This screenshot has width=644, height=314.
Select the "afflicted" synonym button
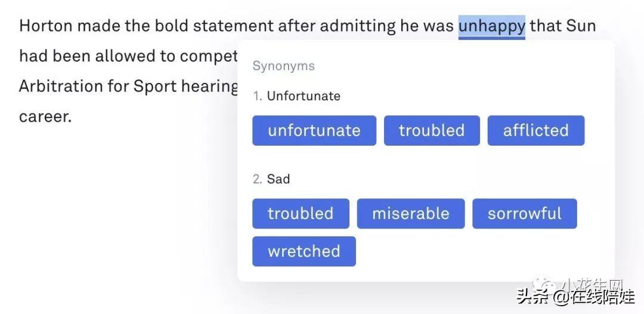[536, 131]
